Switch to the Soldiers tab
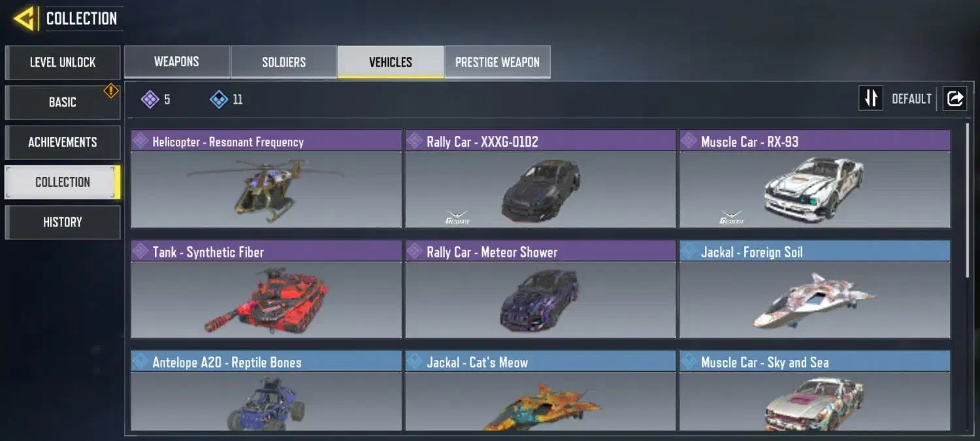The height and width of the screenshot is (441, 980). click(x=284, y=62)
